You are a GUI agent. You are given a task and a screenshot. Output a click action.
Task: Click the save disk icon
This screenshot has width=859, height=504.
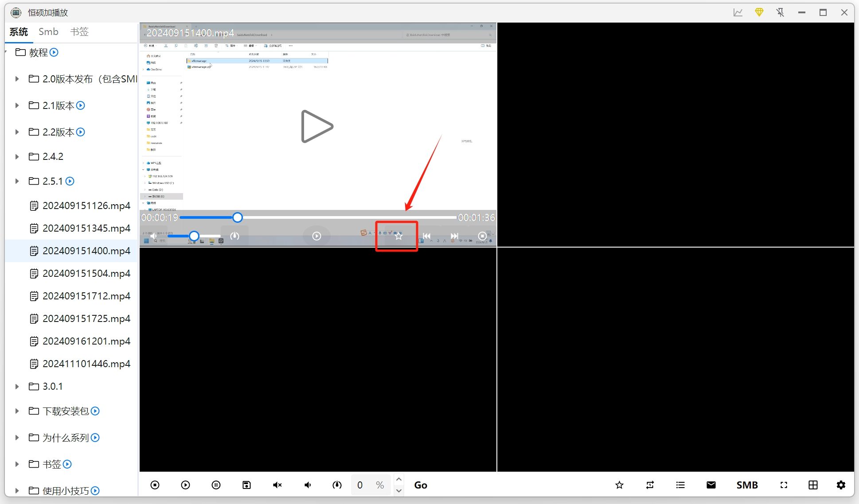coord(246,485)
